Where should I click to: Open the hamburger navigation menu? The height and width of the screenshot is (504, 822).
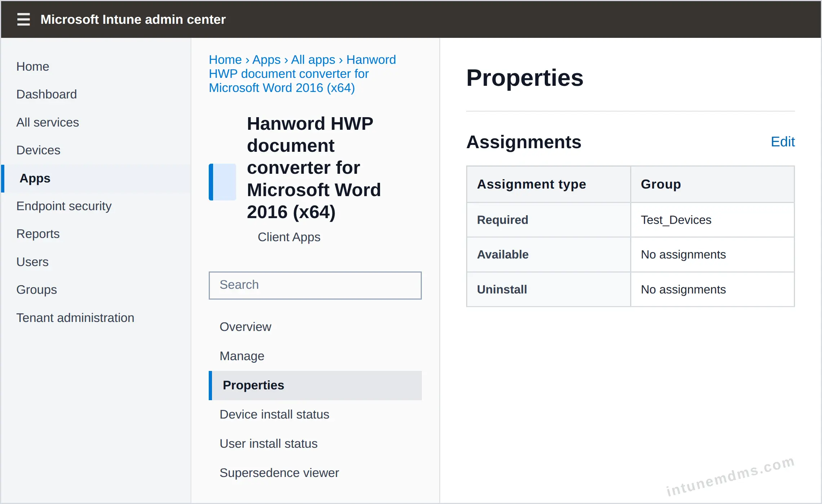[23, 19]
